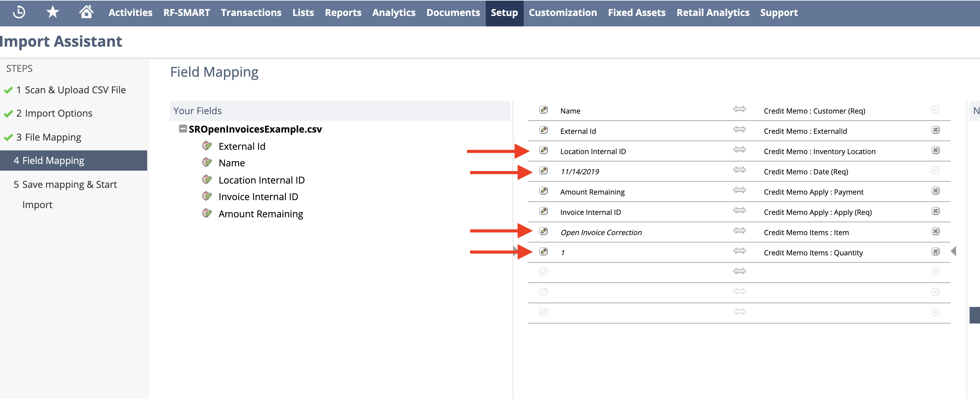Viewport: 980px width, 399px height.
Task: Select Amount Remaining in Your Fields
Action: pyautogui.click(x=261, y=214)
